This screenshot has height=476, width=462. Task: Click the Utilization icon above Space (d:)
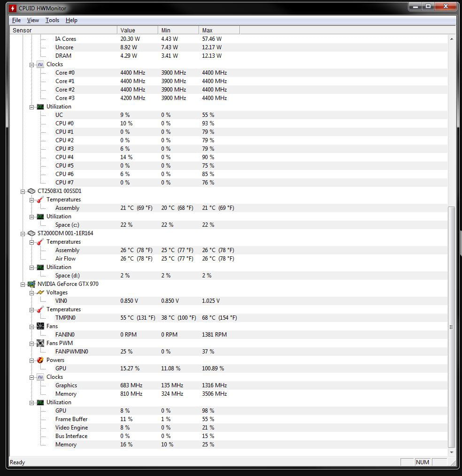40,267
